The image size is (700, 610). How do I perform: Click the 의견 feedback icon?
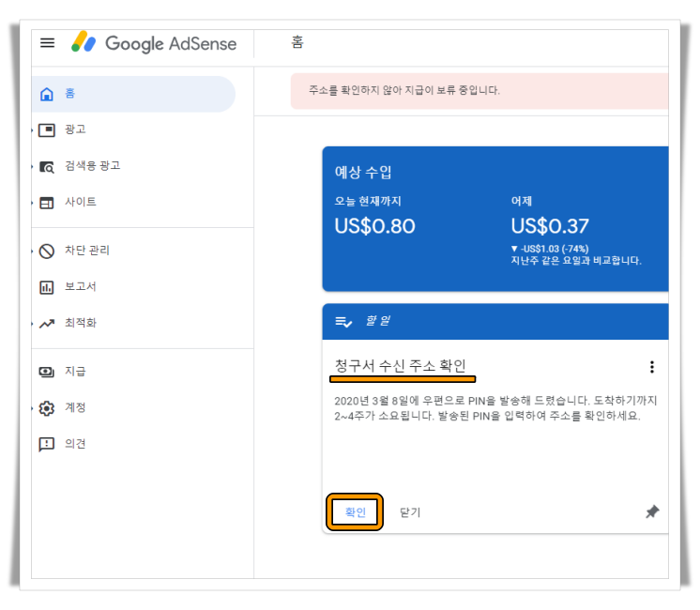coord(47,444)
